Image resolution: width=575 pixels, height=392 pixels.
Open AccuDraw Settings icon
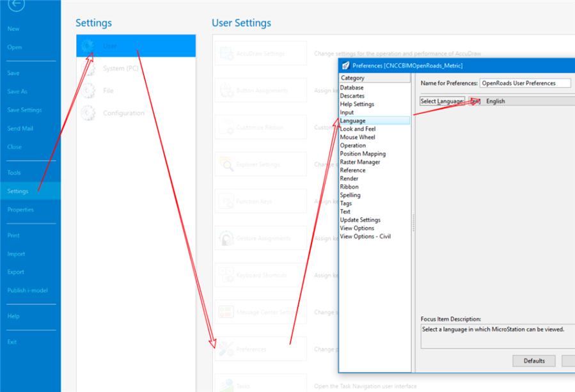point(226,54)
